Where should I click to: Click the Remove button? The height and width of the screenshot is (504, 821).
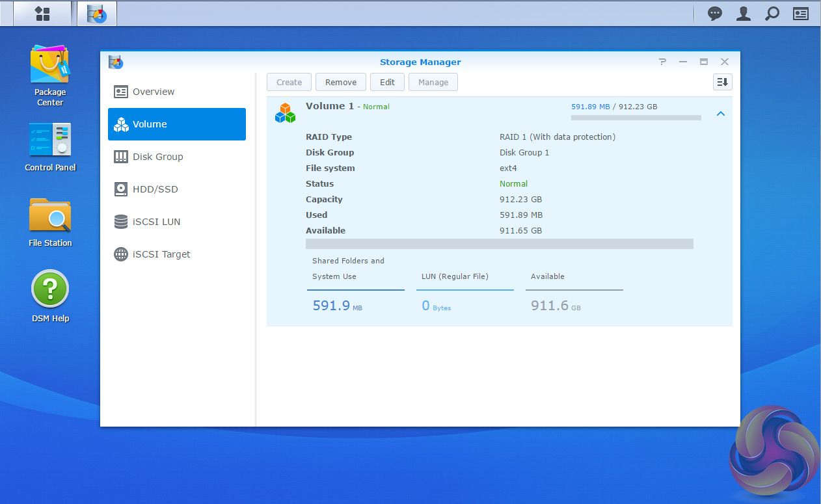tap(341, 82)
